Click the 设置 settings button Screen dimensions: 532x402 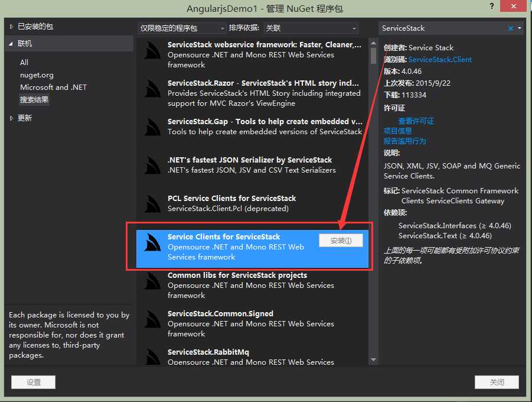[x=33, y=382]
